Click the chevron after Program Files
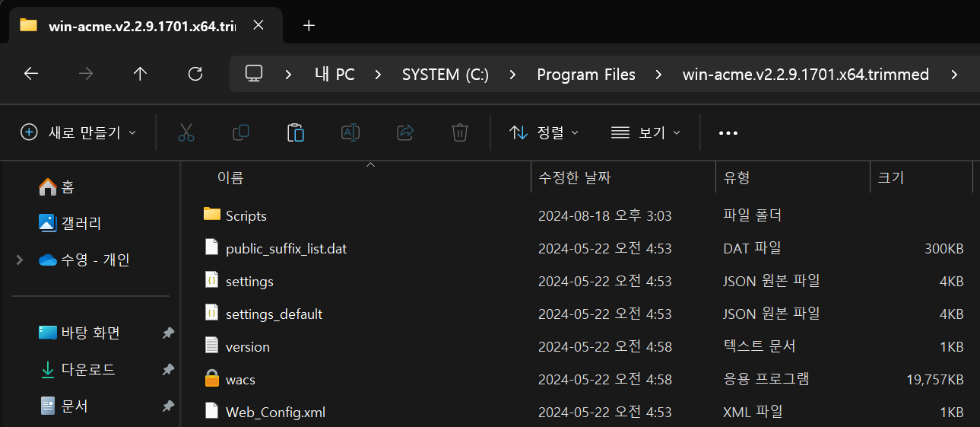980x427 pixels. (658, 75)
